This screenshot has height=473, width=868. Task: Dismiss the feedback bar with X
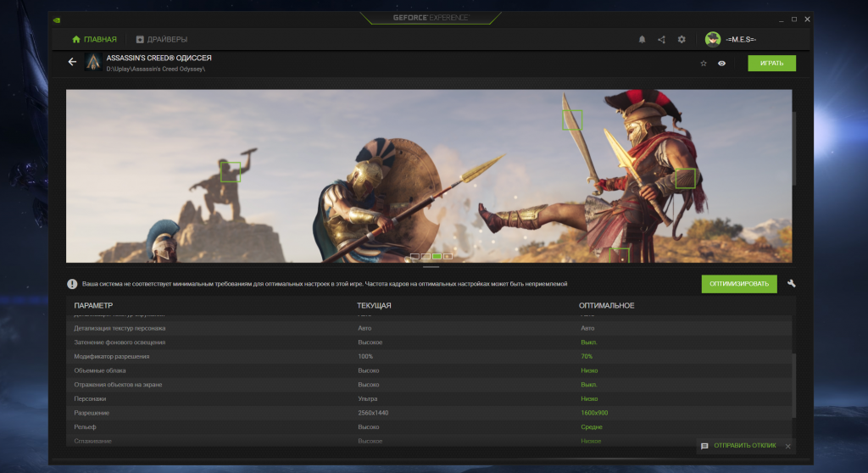(787, 446)
